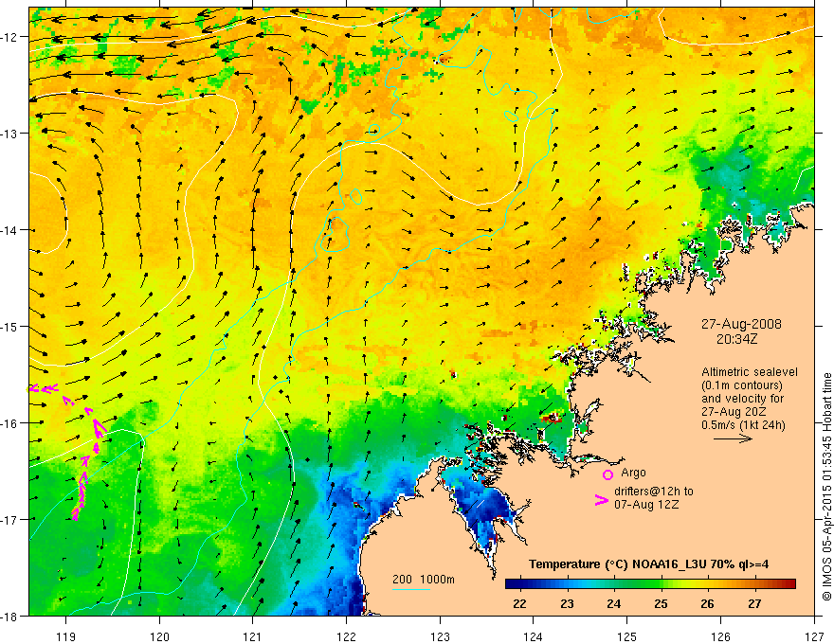Click the date text 27-Aug-2008
This screenshot has height=644, width=834.
pos(741,324)
